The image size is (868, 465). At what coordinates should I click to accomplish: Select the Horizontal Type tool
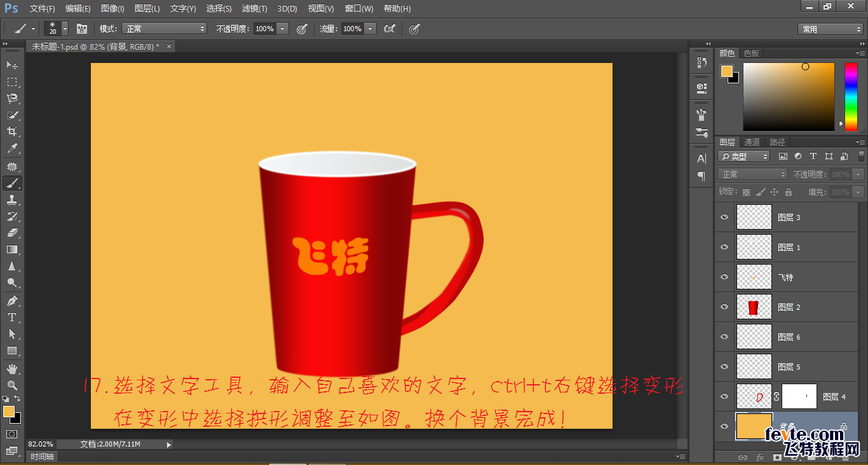click(12, 317)
